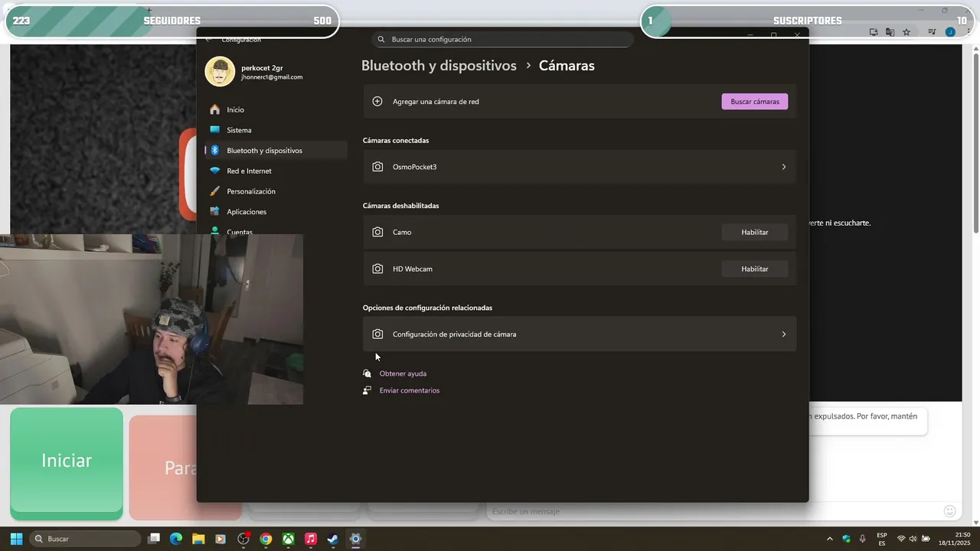Select Inicio in the Settings sidebar
This screenshot has width=980, height=551.
(x=276, y=109)
